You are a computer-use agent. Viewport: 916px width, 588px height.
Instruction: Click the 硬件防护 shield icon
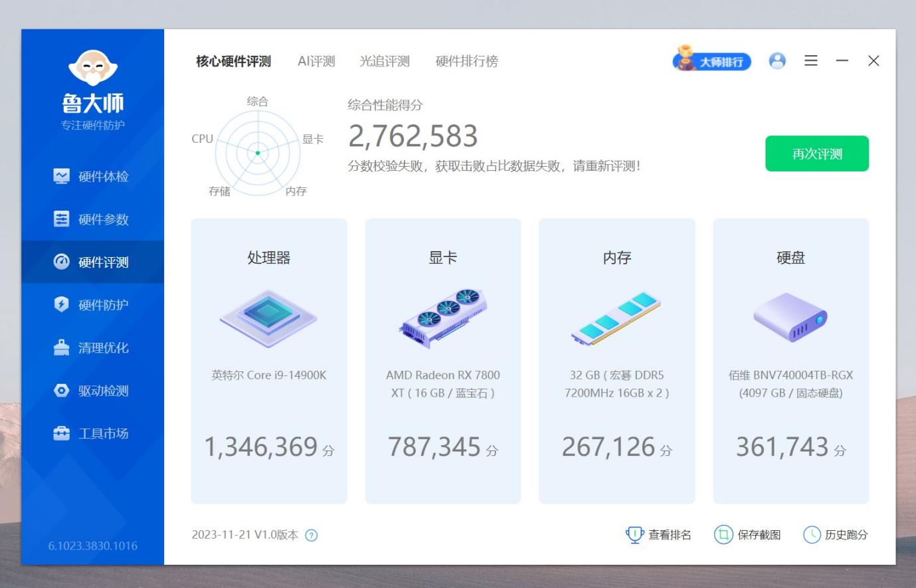(x=61, y=304)
